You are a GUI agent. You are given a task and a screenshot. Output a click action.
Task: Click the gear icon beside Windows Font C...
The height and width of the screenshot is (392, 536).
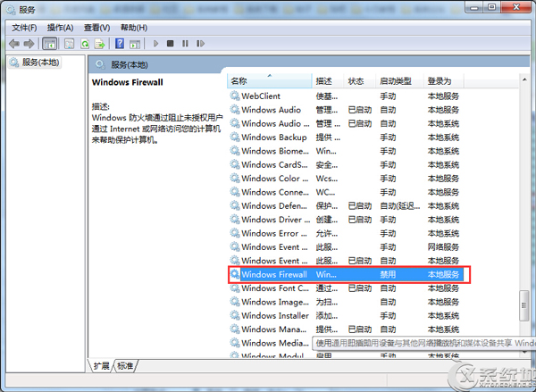pos(234,288)
